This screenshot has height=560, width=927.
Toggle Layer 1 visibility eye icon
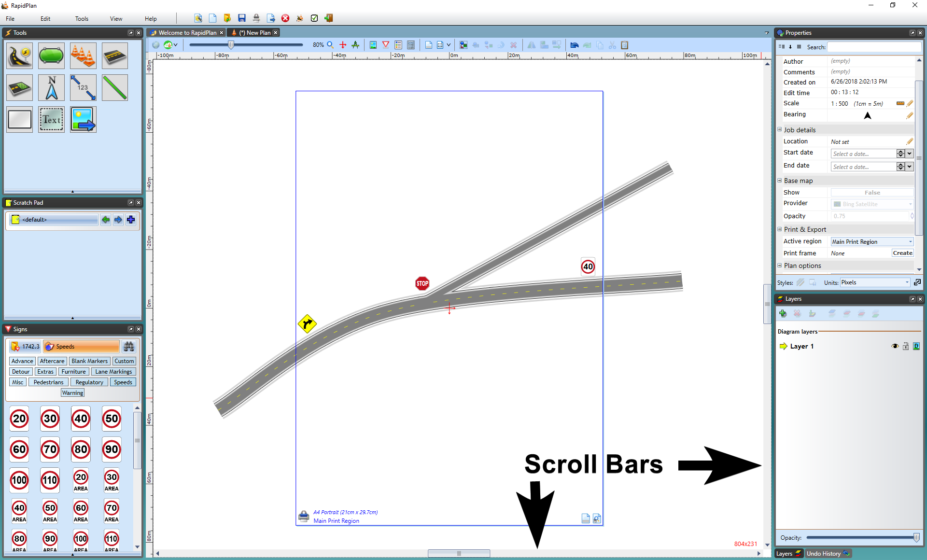tap(895, 346)
